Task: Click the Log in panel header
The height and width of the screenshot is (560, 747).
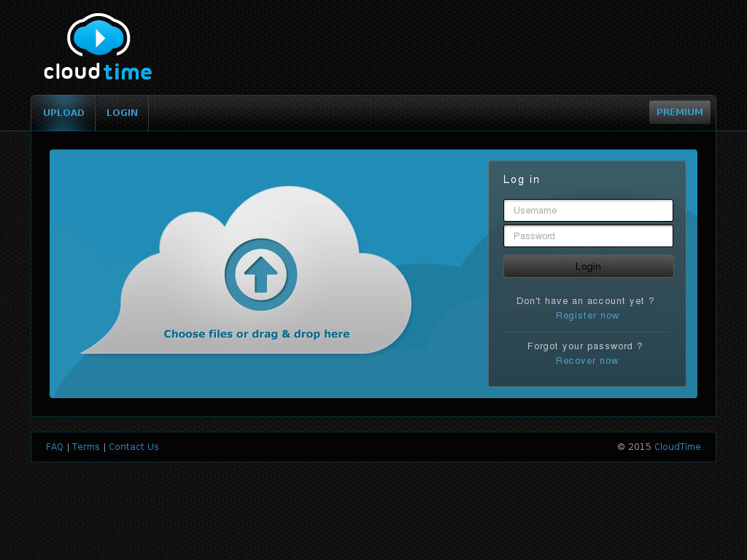Action: 521,179
